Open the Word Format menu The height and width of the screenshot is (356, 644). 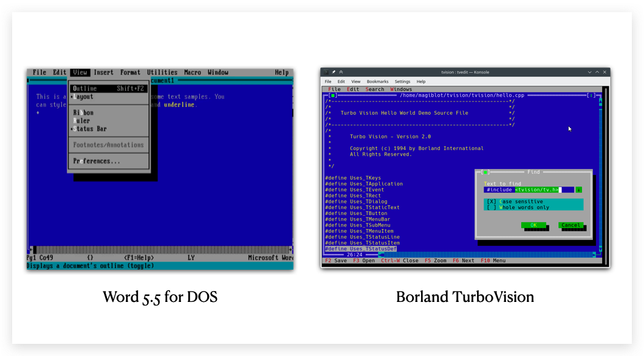[x=130, y=72]
